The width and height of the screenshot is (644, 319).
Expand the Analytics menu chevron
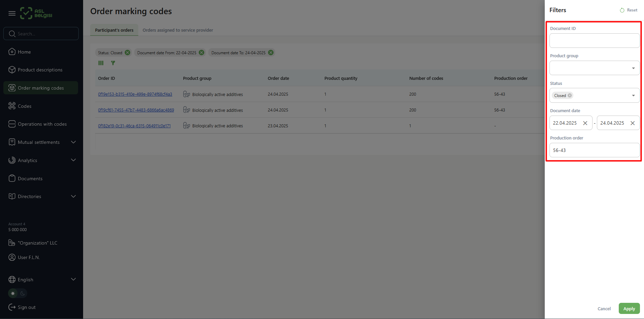point(73,160)
